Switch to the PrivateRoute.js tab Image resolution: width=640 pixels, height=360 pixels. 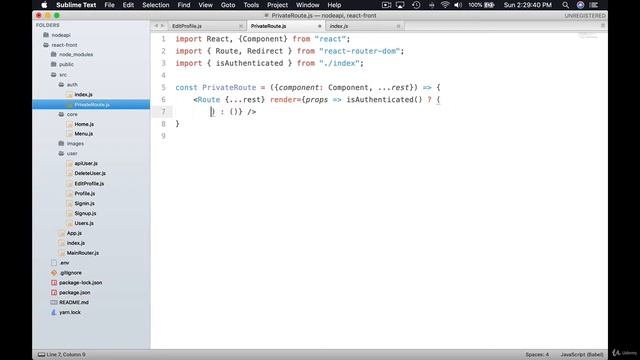269,26
